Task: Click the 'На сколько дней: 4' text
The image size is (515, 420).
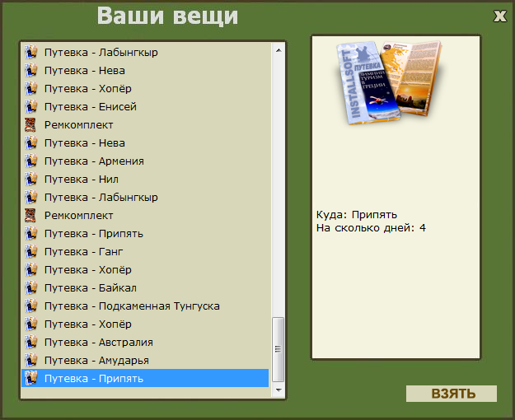Action: 371,228
